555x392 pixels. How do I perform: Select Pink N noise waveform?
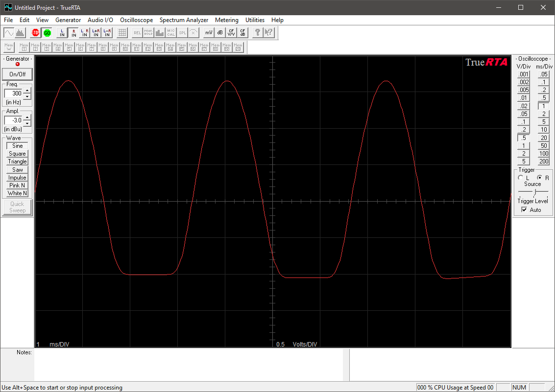click(x=17, y=185)
